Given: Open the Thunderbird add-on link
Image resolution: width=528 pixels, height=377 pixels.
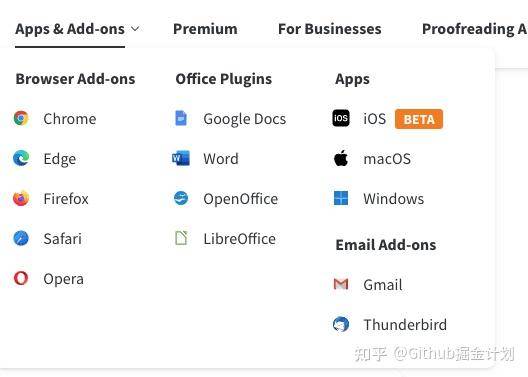Looking at the screenshot, I should coord(405,325).
